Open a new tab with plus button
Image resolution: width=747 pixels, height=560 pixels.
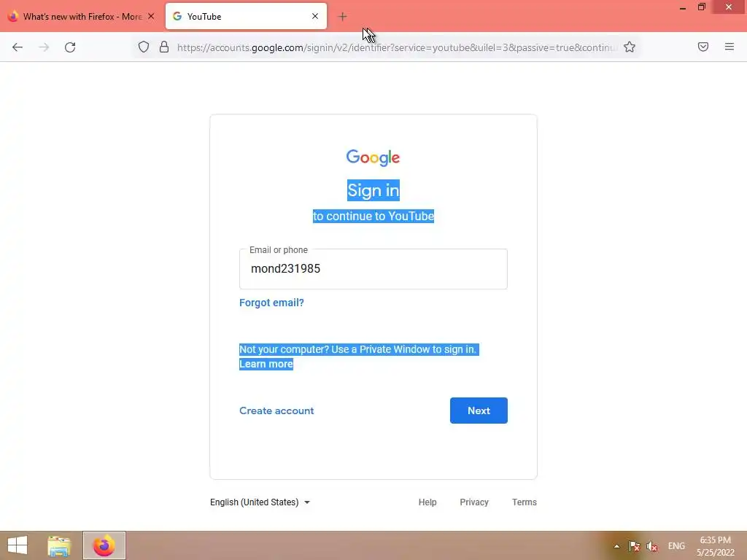342,17
